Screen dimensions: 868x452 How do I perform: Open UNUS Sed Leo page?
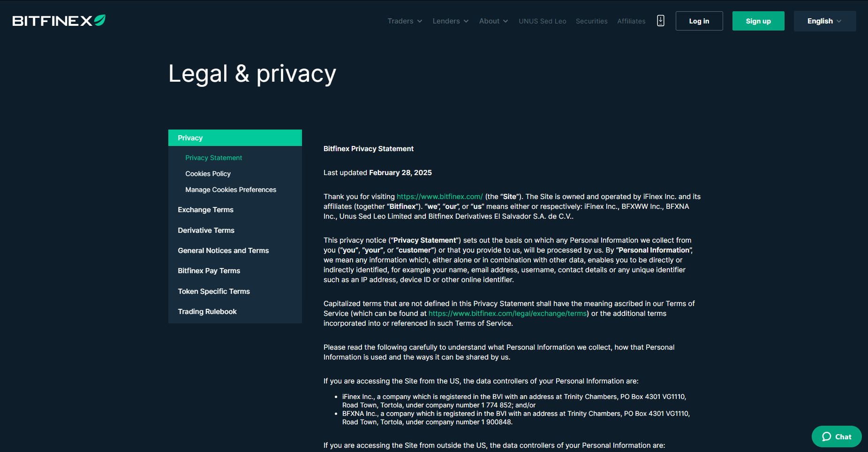tap(542, 21)
